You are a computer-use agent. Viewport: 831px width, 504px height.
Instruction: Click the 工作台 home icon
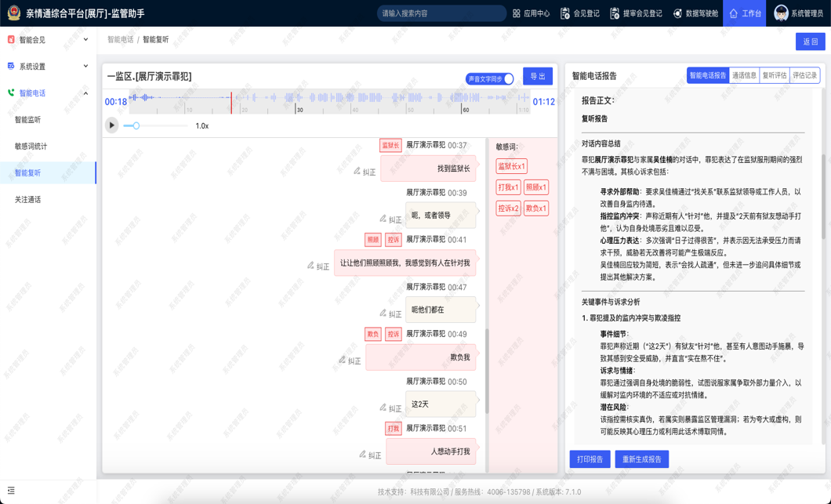[734, 13]
